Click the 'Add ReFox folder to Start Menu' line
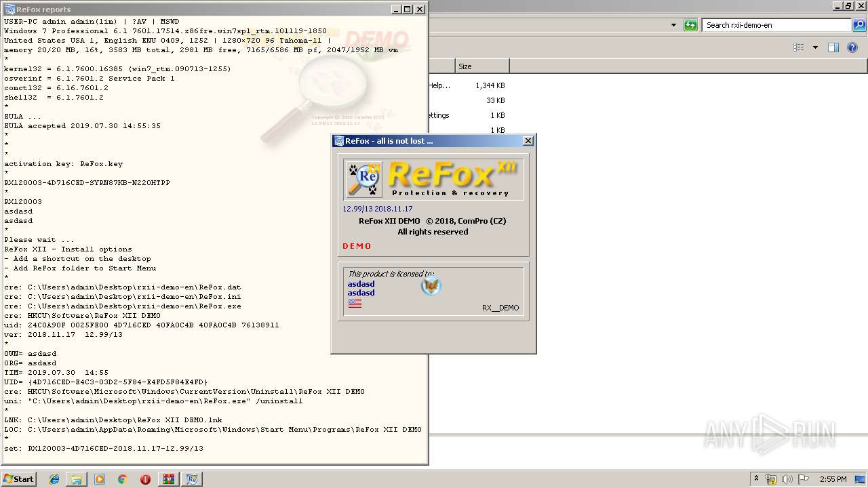This screenshot has height=488, width=868. 80,268
